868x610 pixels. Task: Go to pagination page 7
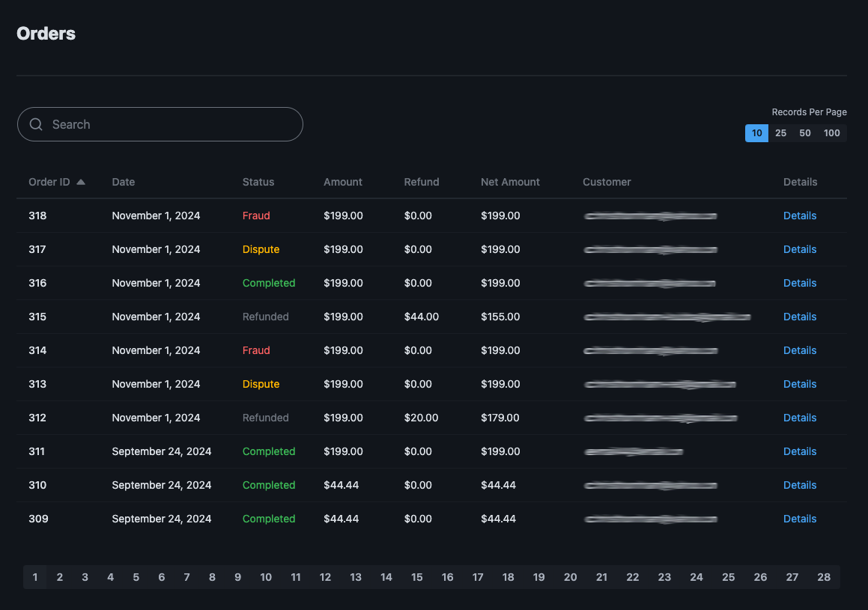186,577
